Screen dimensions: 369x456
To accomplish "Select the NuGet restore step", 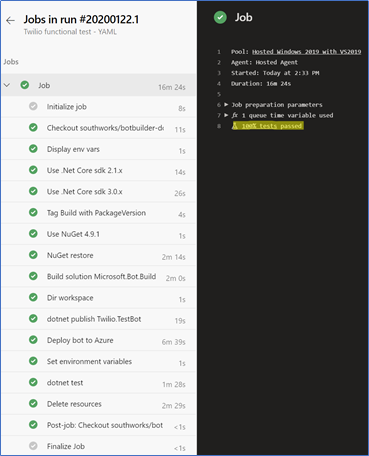I will pos(99,255).
